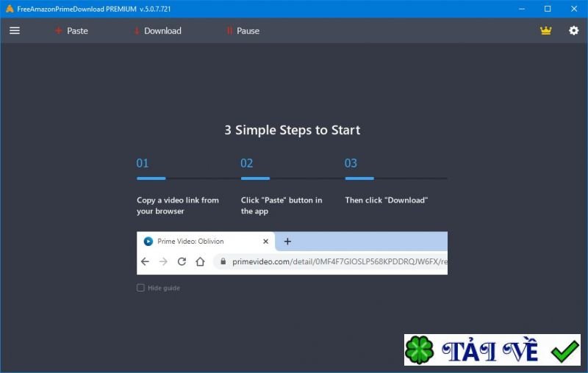The image size is (588, 373).
Task: Click the browser forward arrow in guide image
Action: pos(163,261)
